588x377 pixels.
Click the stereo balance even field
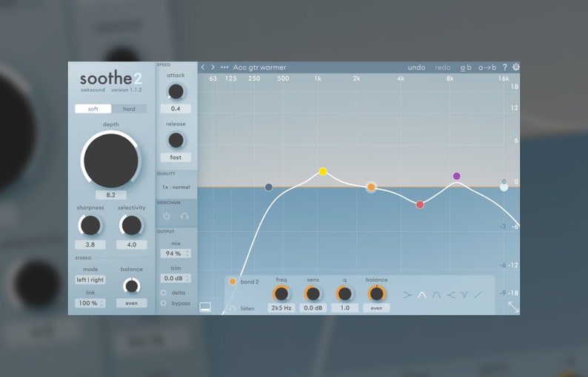[x=132, y=303]
